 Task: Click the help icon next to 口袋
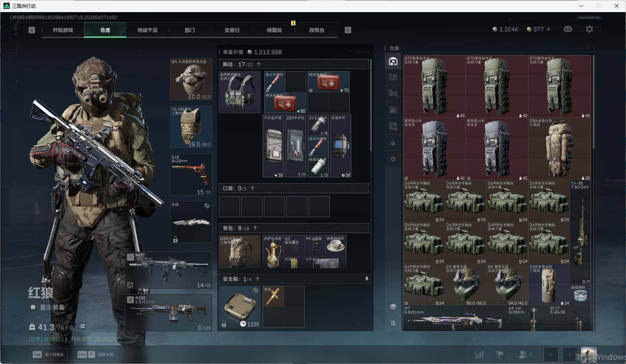click(x=252, y=188)
